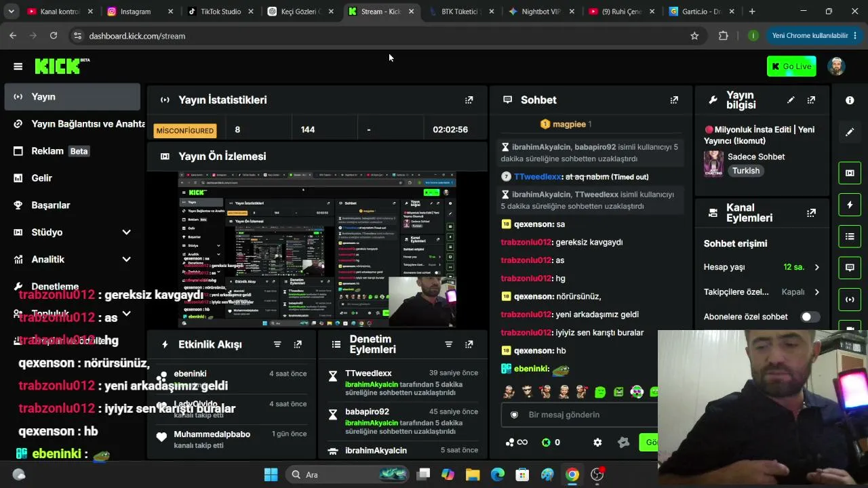Open the Başarılar sidebar item
The width and height of the screenshot is (868, 488).
pos(72,205)
